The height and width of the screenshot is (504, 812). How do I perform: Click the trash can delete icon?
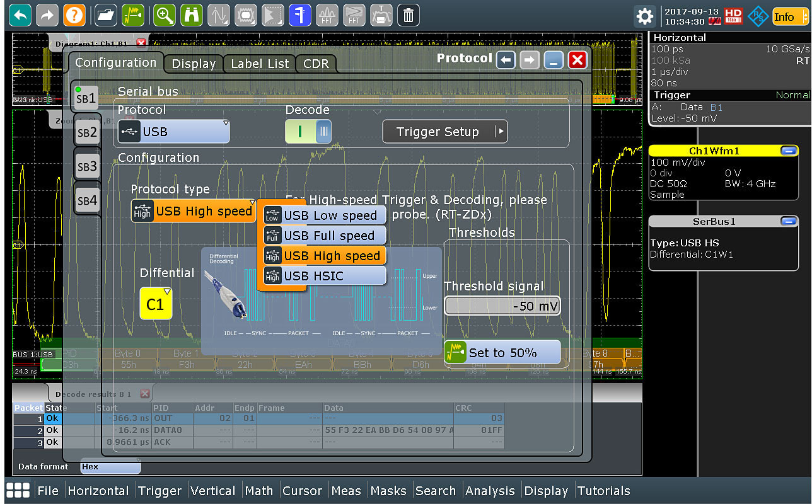coord(409,14)
